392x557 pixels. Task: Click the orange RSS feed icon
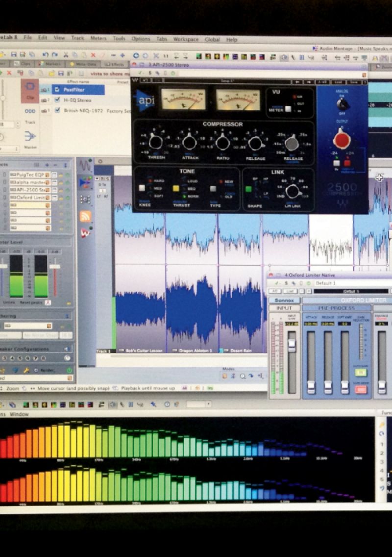click(x=85, y=216)
